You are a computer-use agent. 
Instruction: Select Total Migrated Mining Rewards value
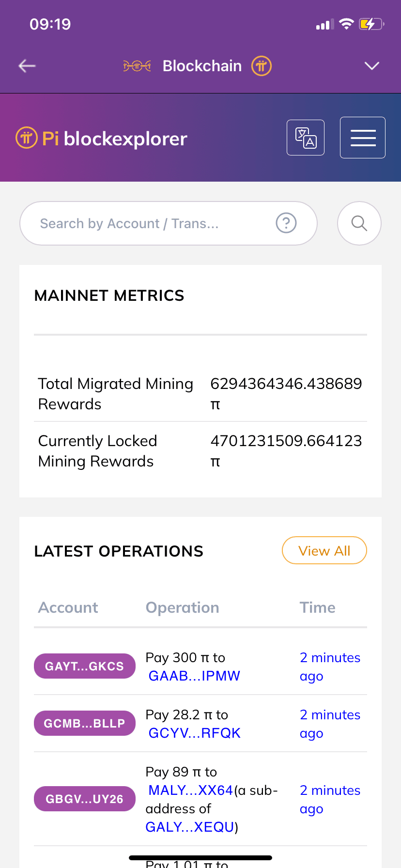coord(286,393)
